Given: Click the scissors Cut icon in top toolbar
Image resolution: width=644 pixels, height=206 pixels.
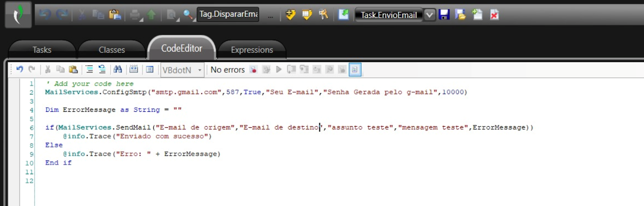Looking at the screenshot, I should tap(82, 15).
